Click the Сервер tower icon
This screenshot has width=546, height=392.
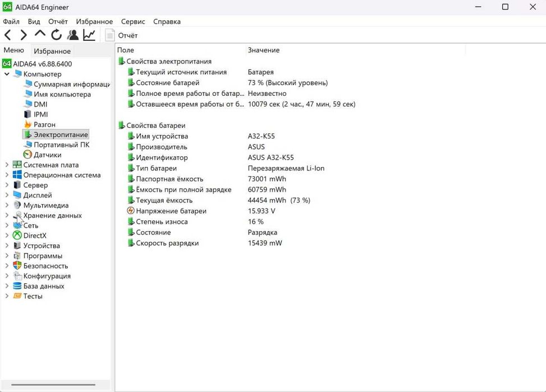[17, 185]
